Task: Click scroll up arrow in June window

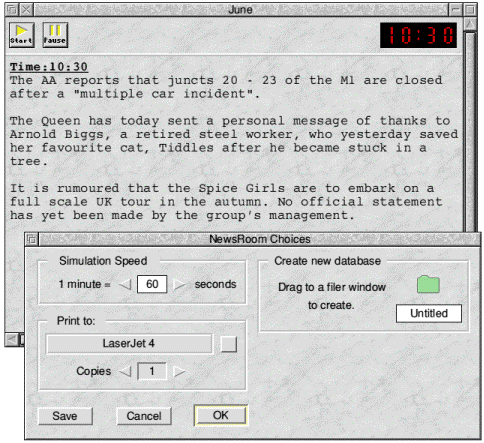Action: click(x=470, y=23)
